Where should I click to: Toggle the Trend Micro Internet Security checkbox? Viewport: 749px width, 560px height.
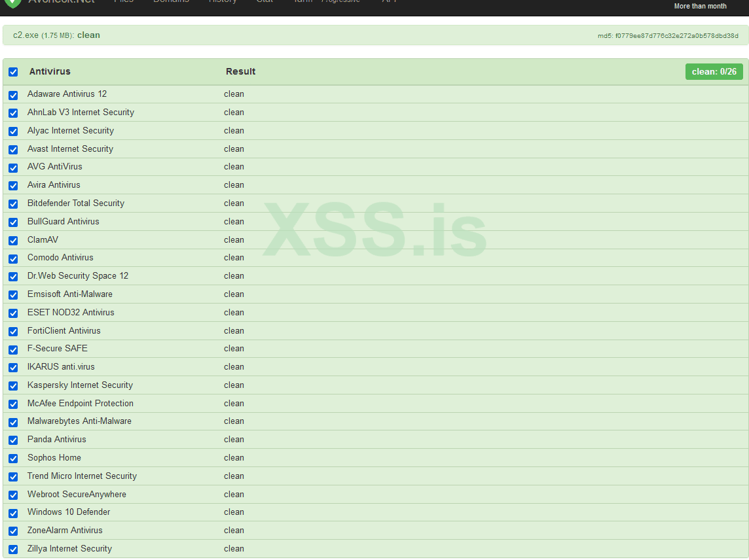13,477
